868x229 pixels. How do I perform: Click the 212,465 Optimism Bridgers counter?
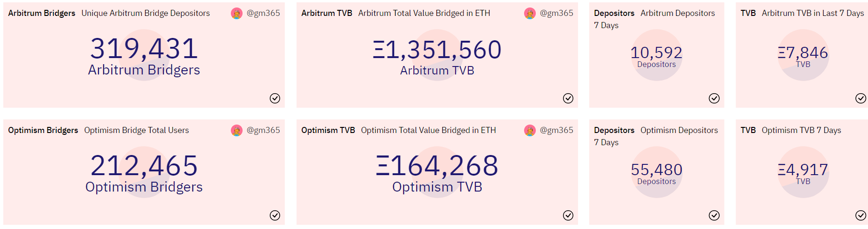144,166
